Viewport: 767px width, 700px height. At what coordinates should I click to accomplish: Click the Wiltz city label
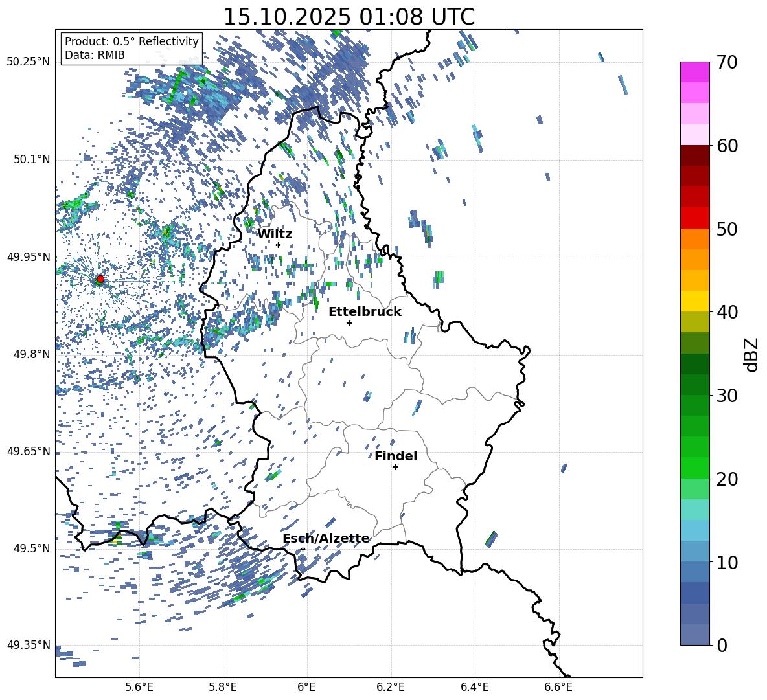[x=275, y=234]
